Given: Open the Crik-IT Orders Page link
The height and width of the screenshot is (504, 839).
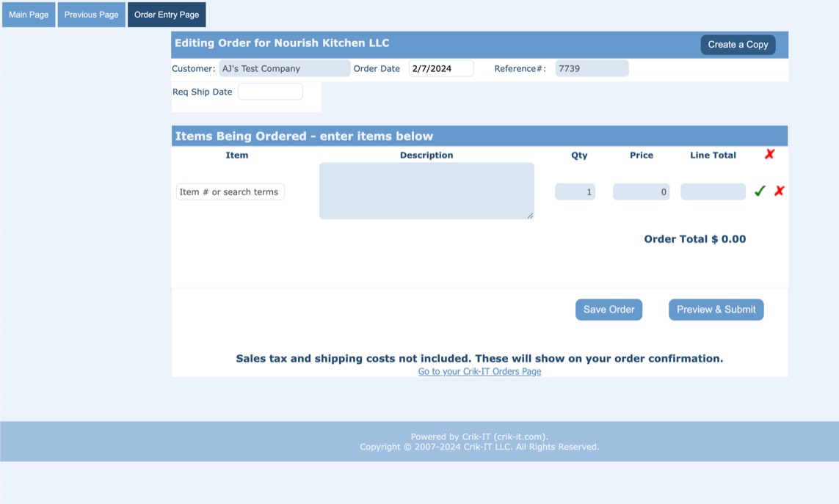Looking at the screenshot, I should coord(479,372).
